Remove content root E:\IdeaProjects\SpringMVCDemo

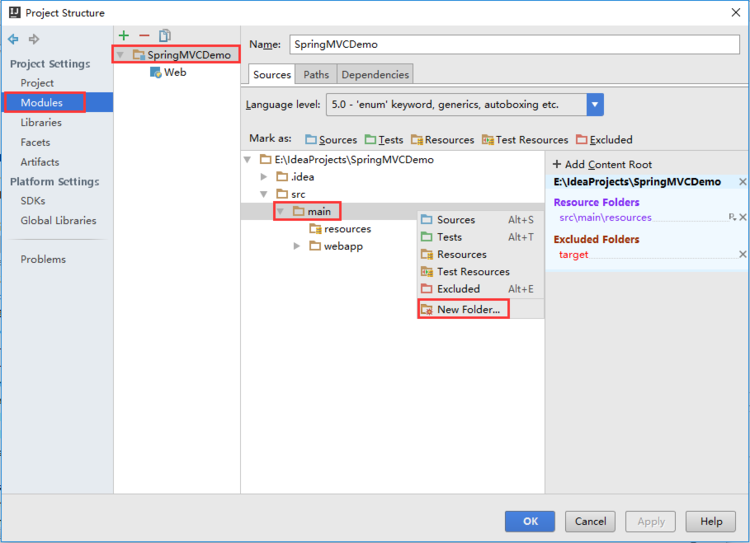coord(742,182)
